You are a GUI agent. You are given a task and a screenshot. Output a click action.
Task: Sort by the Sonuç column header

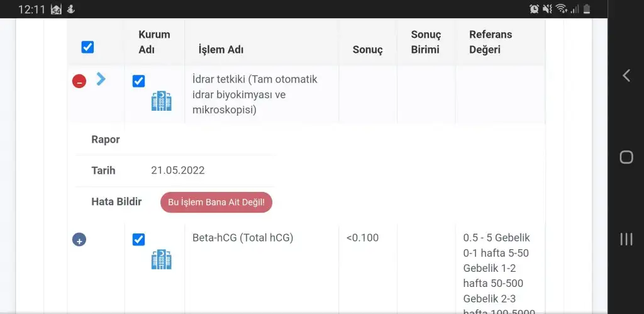point(367,50)
